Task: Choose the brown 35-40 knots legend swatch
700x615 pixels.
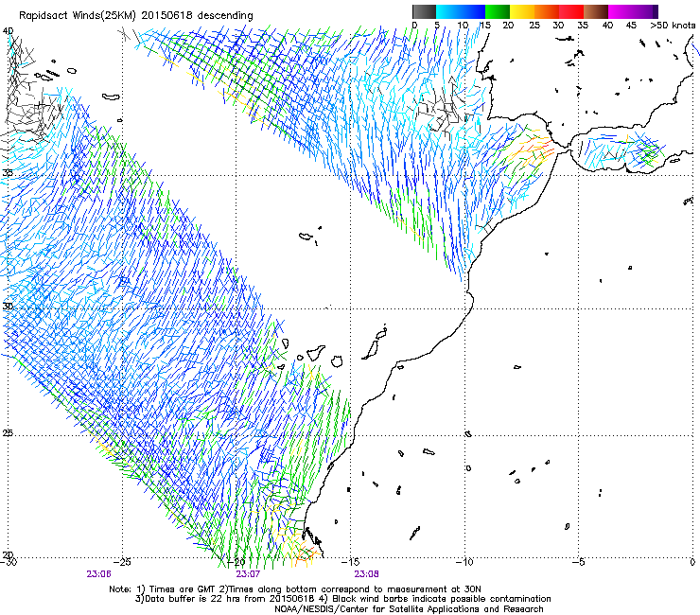Action: pyautogui.click(x=596, y=11)
